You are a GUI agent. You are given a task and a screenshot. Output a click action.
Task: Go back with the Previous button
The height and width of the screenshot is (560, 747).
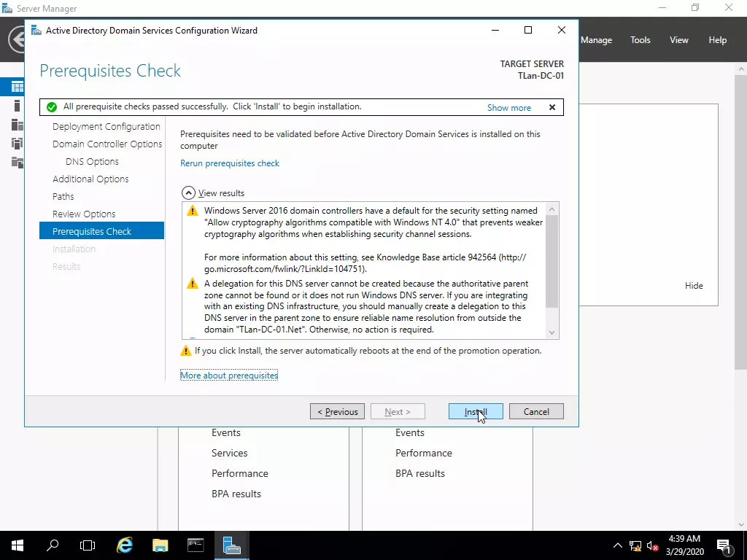click(337, 411)
